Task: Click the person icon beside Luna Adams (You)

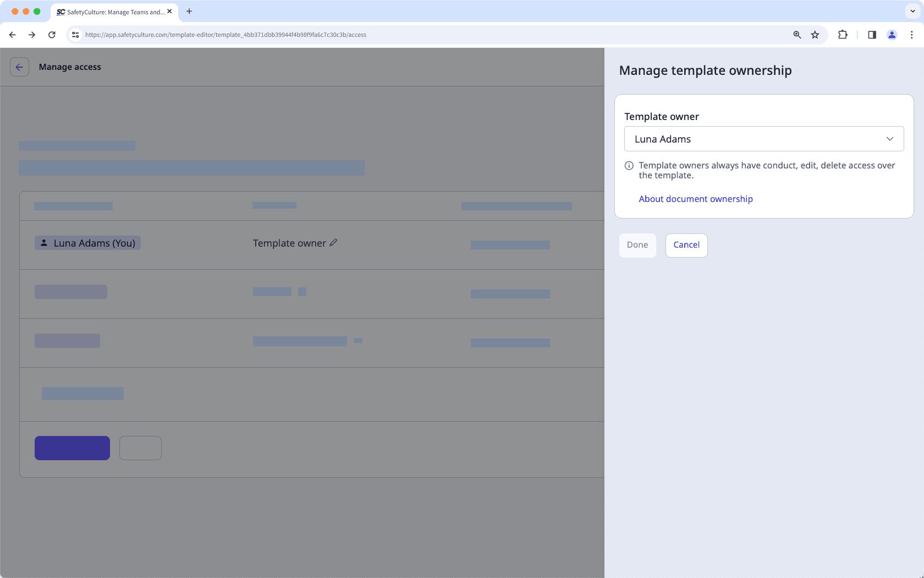Action: click(43, 242)
